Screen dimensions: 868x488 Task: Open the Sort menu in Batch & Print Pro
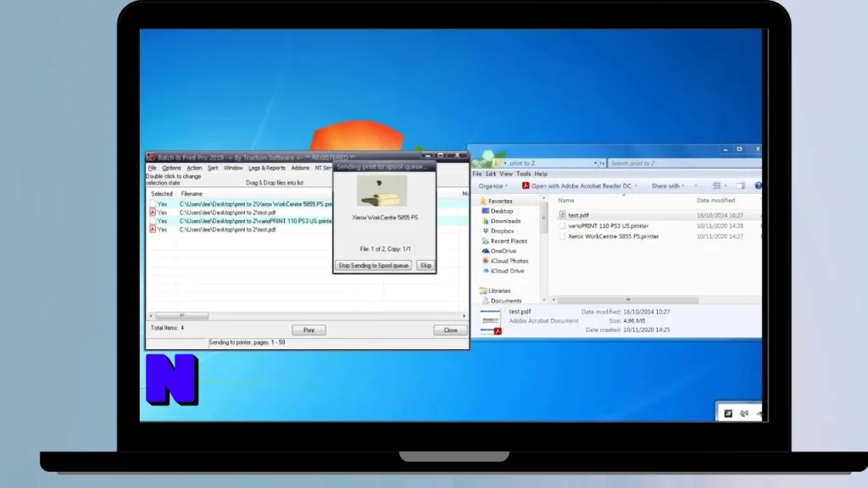213,168
